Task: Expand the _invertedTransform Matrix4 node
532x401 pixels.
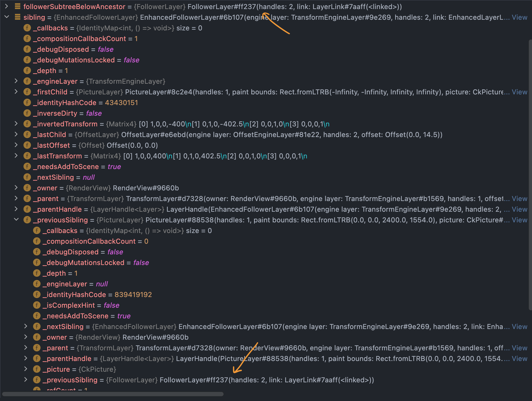Action: (x=17, y=124)
